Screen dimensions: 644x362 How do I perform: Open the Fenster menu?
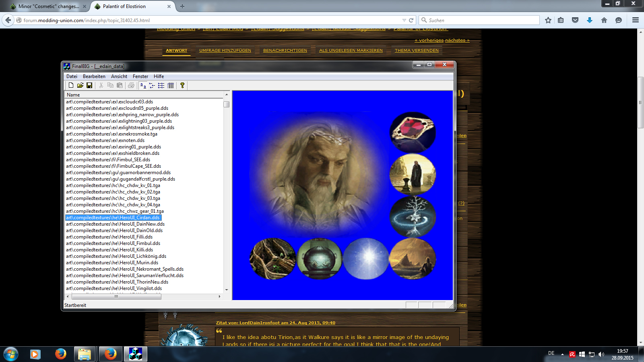pyautogui.click(x=140, y=76)
